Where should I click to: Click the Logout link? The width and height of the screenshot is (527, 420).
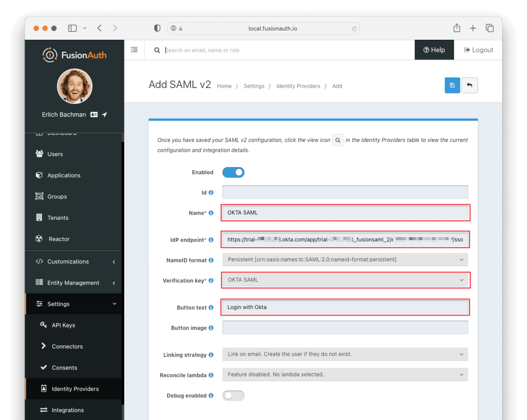tap(478, 50)
